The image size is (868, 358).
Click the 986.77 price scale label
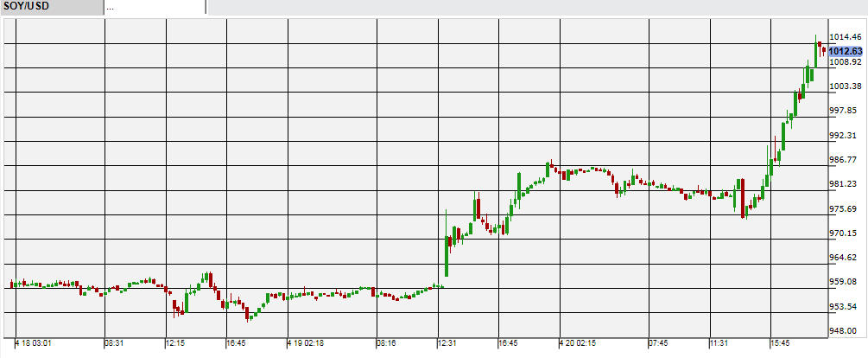(845, 160)
